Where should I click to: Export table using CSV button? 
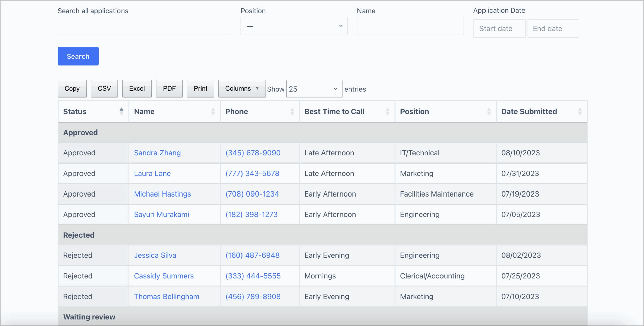(x=104, y=89)
